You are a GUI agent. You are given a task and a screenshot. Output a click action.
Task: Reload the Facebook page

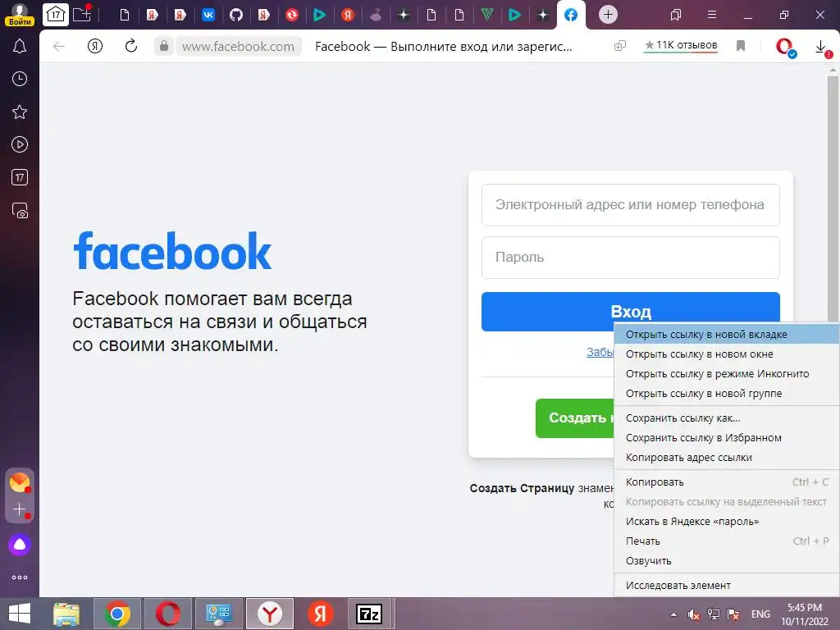(131, 46)
